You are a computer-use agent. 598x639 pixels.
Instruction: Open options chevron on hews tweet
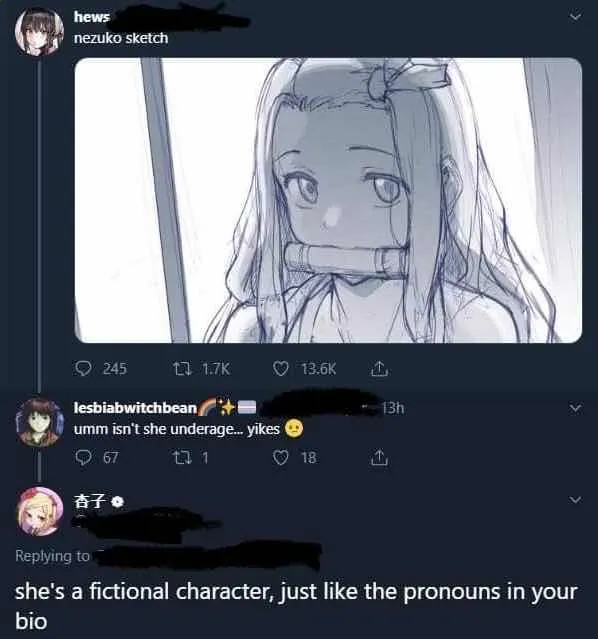click(x=575, y=17)
